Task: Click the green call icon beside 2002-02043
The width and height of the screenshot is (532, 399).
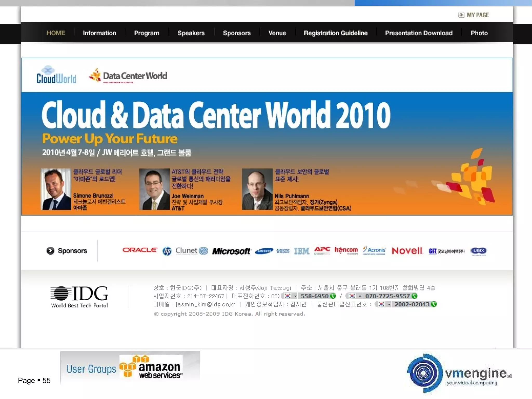Action: point(434,304)
